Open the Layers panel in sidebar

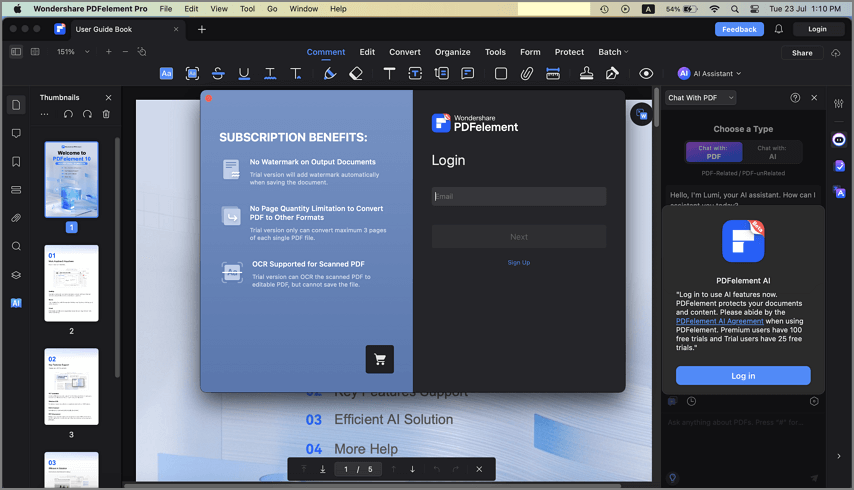tap(16, 275)
